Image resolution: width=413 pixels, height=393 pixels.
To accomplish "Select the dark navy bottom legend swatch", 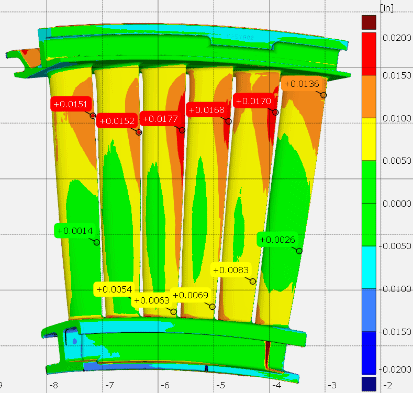I will [369, 384].
